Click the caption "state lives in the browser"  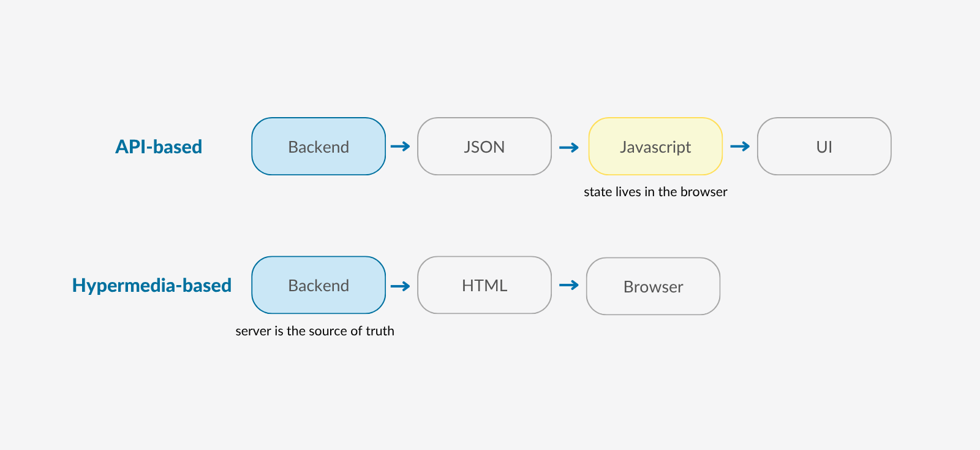click(x=655, y=192)
